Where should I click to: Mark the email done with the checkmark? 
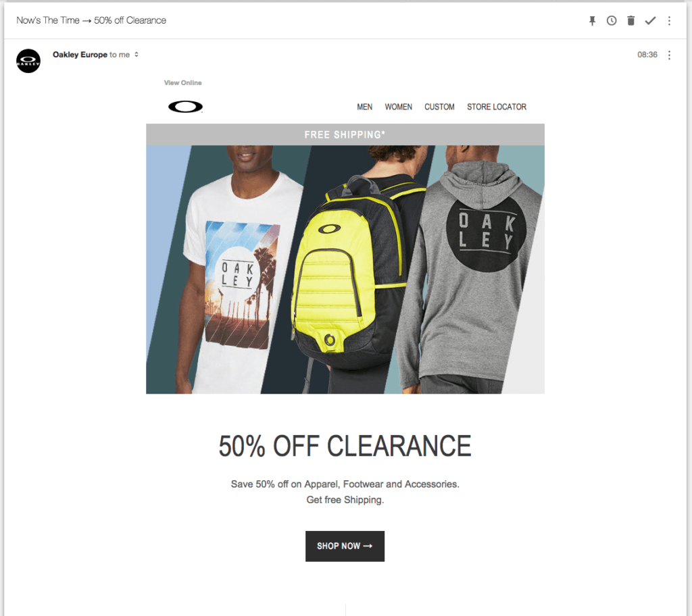click(x=650, y=21)
